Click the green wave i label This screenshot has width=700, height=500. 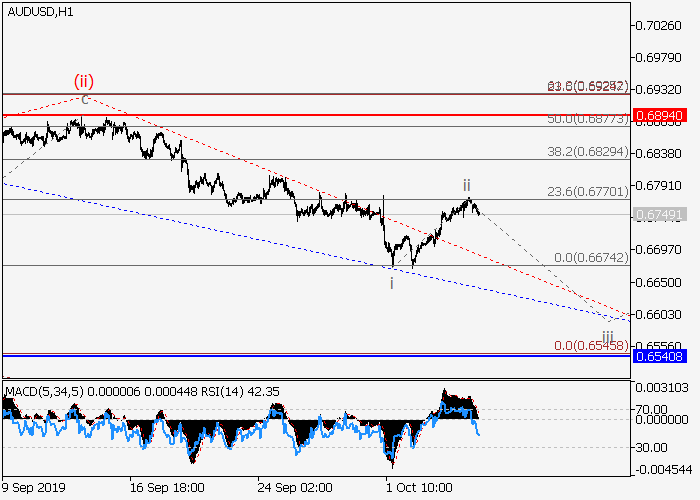[392, 283]
